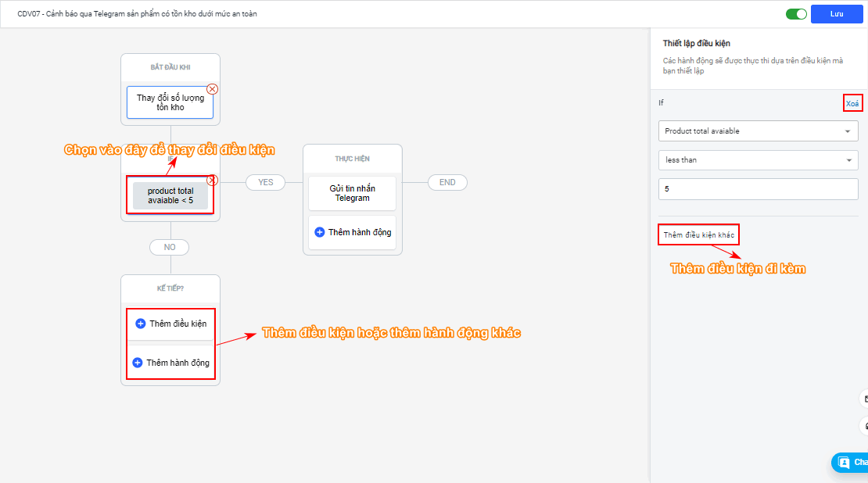The height and width of the screenshot is (483, 868).
Task: Click the plus icon in the 'THỰC HIỆN' box's 'Thêm hành động' row
Action: (x=319, y=232)
